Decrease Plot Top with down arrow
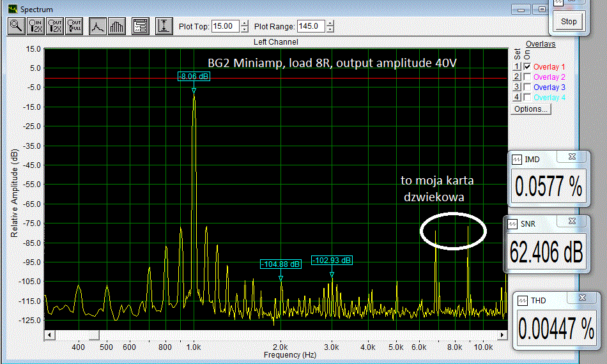607x364 pixels. tap(244, 29)
